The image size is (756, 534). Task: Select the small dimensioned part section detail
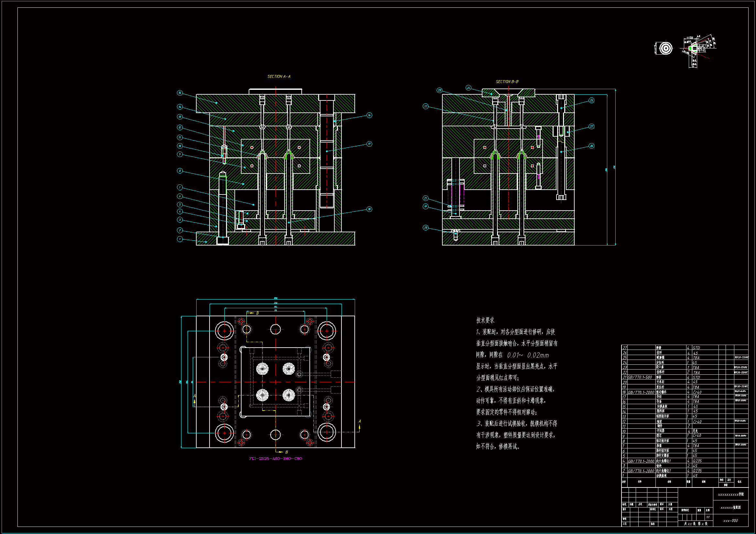[695, 49]
